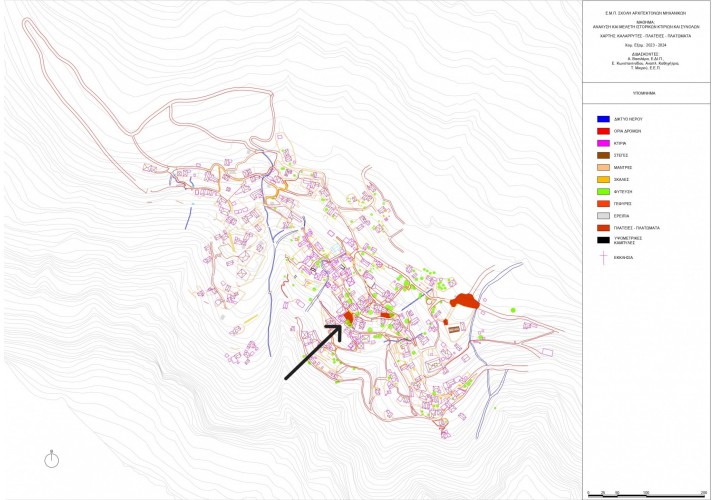Click the ΓΕΦΥΡΕΣ legend label
Image resolution: width=715 pixels, height=500 pixels.
point(622,204)
